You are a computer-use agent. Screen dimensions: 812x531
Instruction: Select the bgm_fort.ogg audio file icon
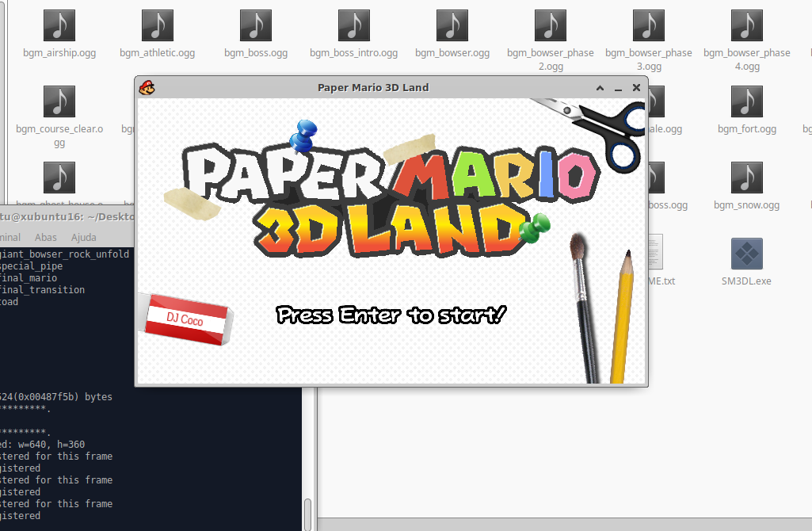(747, 101)
